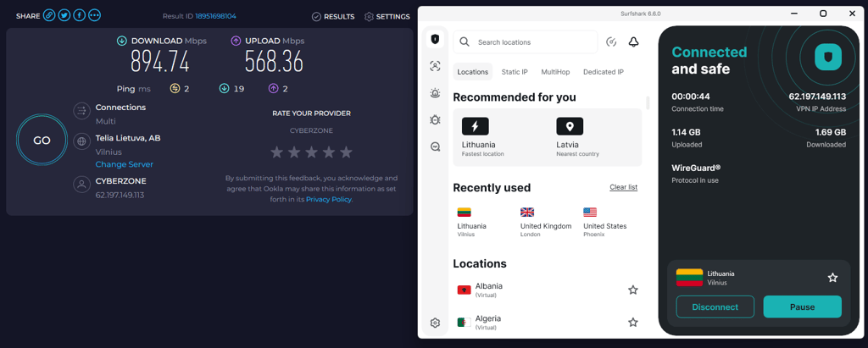The width and height of the screenshot is (868, 348).
Task: Click the idle ping icon showing 2
Action: 175,89
